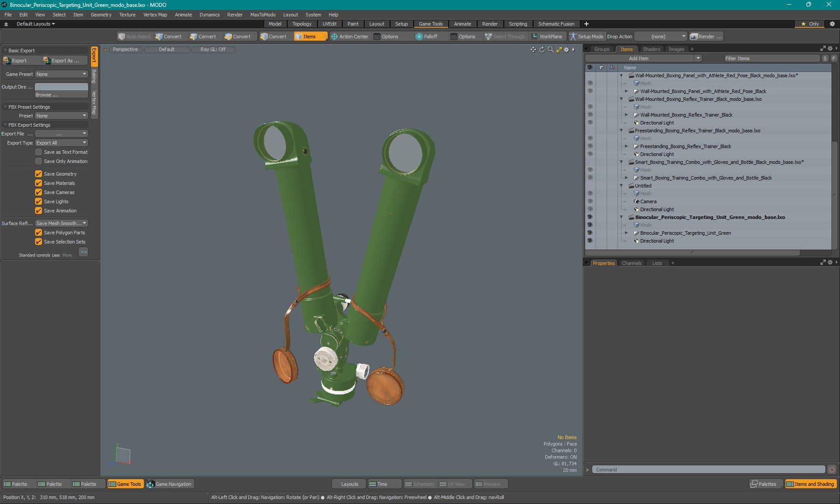Switch to the Shaders tab

coord(651,49)
